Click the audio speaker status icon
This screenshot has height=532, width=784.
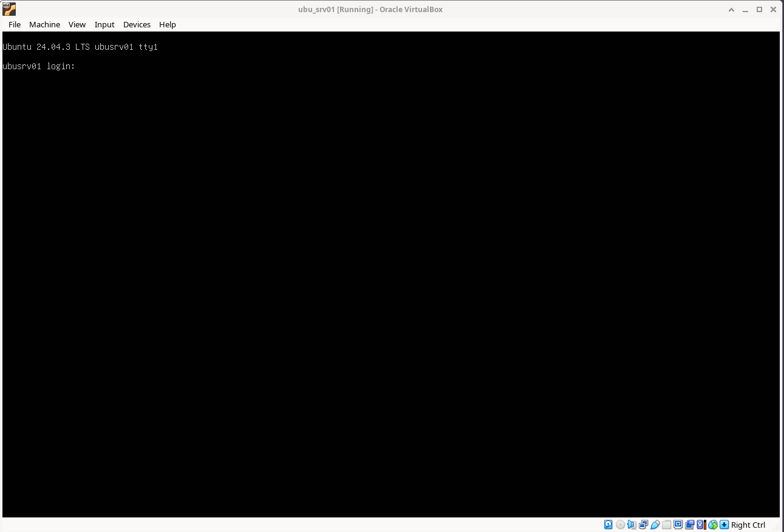click(x=632, y=525)
